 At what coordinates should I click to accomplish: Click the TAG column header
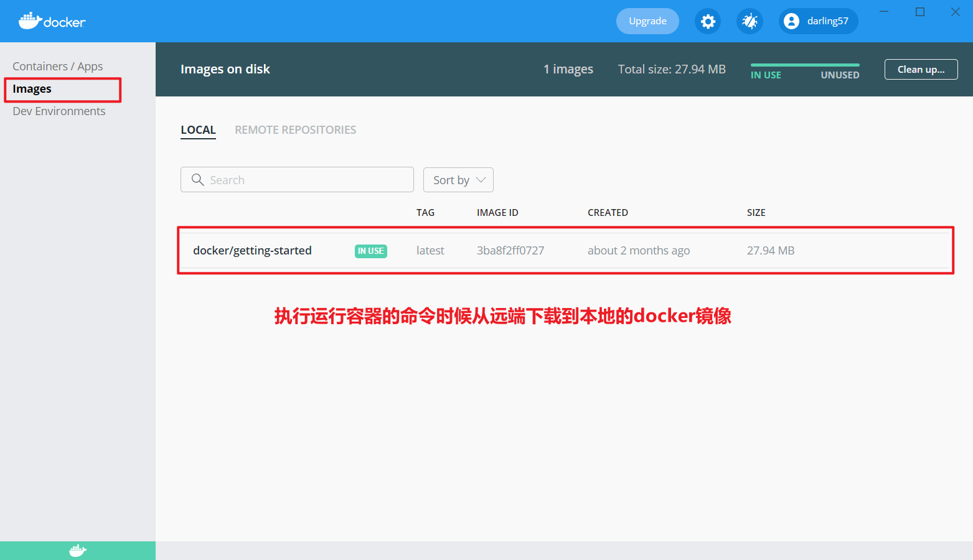point(426,213)
